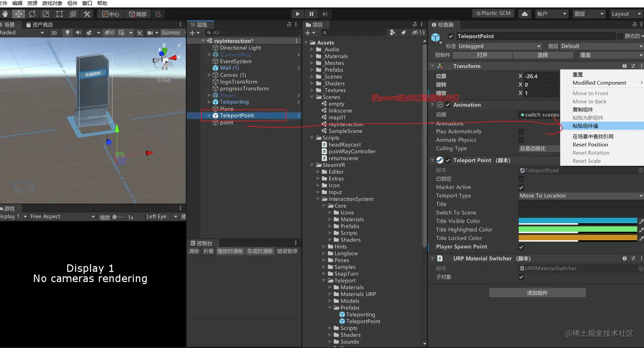This screenshot has height=348, width=644.
Task: Open the 帐户 account dropdown
Action: point(552,14)
